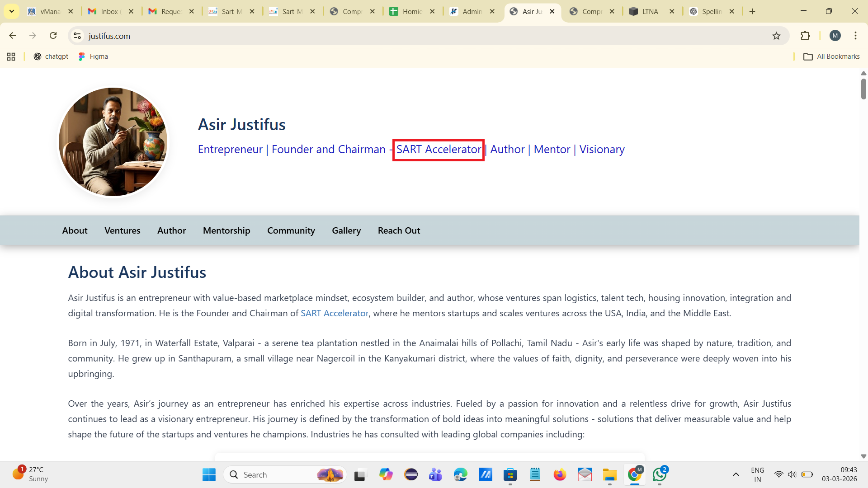This screenshot has width=868, height=488.
Task: Open the Figma bookmark
Action: tap(93, 56)
